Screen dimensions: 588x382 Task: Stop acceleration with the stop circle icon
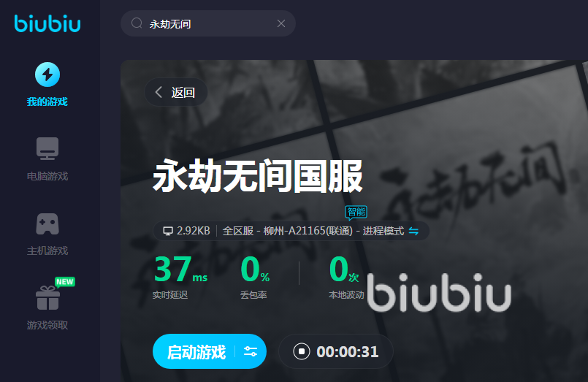[302, 351]
